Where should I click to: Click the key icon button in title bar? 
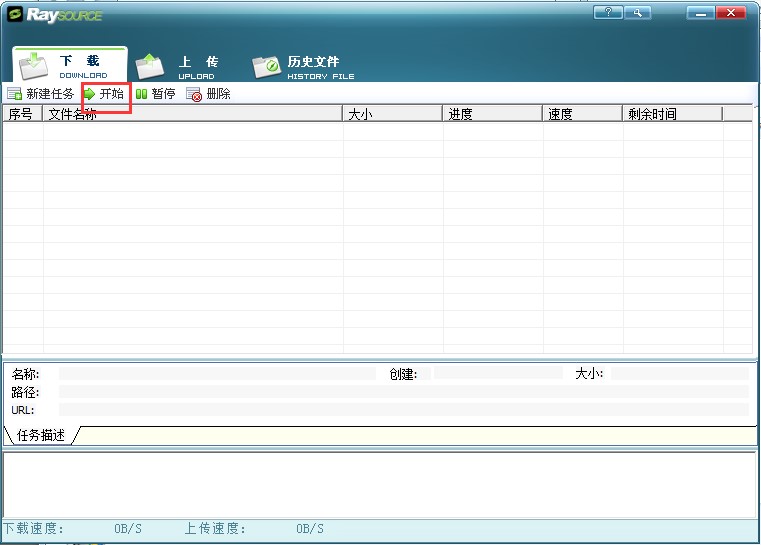coord(636,13)
